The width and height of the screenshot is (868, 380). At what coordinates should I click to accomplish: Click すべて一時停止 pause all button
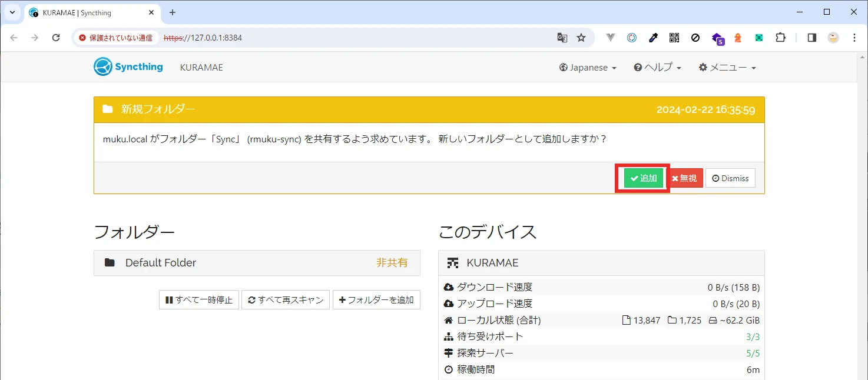[x=199, y=300]
